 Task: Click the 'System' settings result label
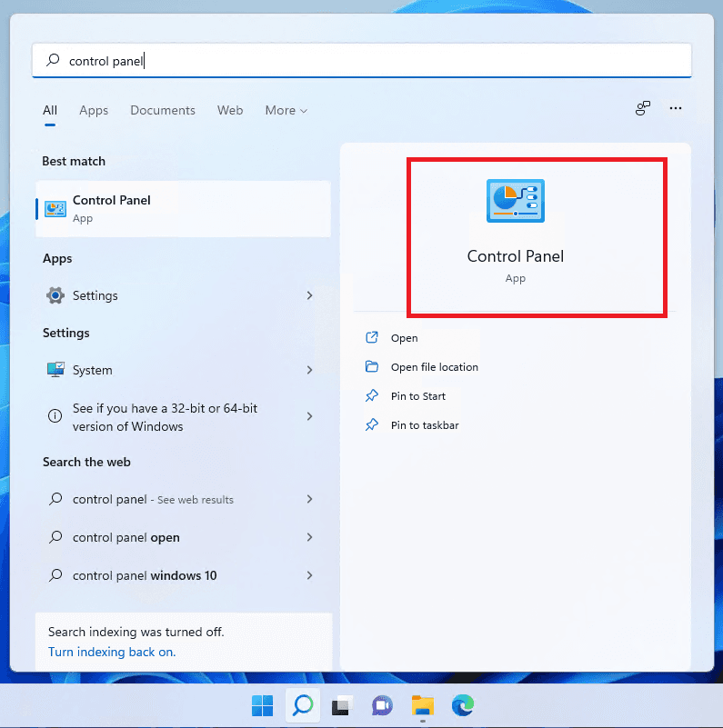click(x=93, y=370)
